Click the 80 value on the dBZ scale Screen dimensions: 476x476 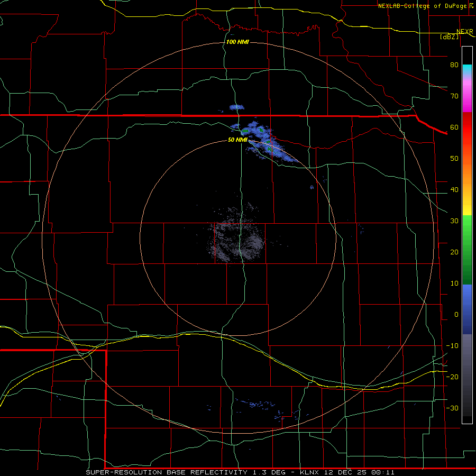click(454, 65)
